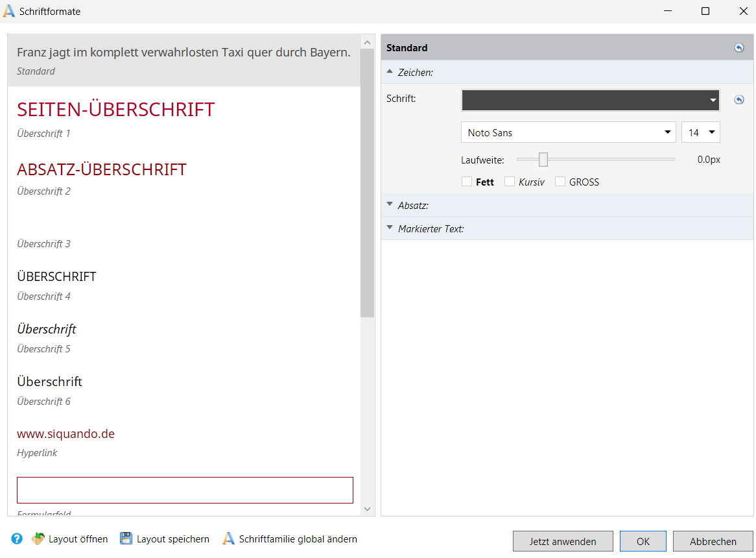
Task: Click the Layout öffnen label
Action: coord(78,539)
